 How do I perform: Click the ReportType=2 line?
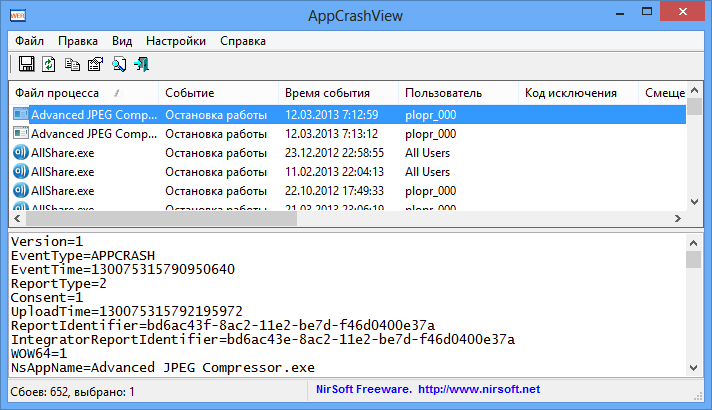pyautogui.click(x=59, y=284)
